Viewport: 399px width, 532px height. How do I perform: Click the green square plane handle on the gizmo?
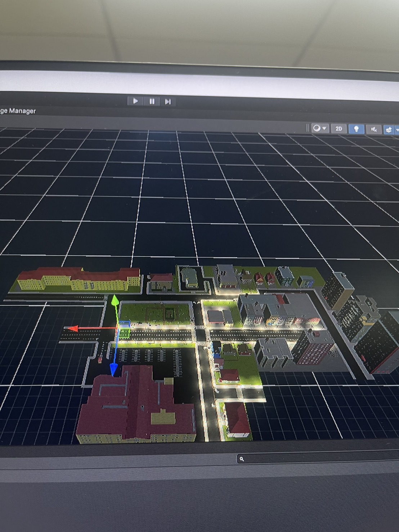tap(124, 334)
